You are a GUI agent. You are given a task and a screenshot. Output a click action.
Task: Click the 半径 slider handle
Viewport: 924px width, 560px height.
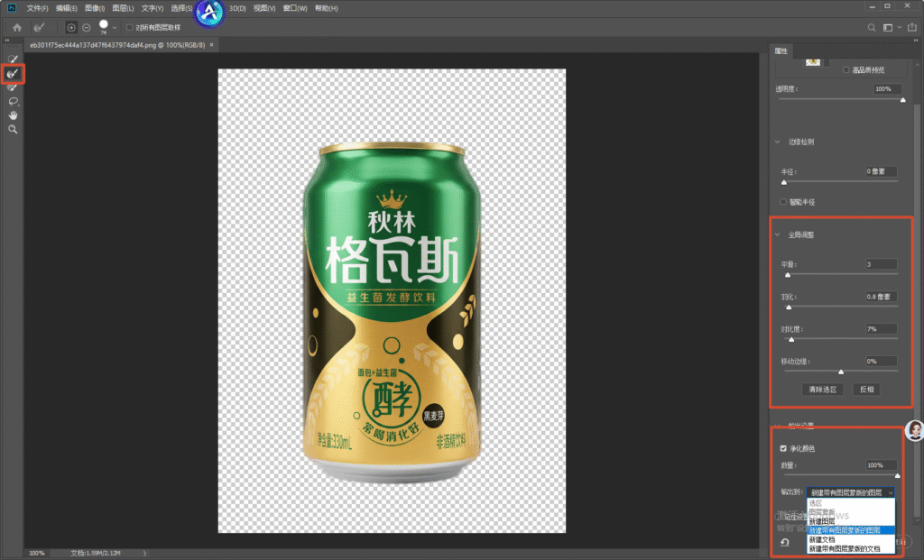pos(784,182)
